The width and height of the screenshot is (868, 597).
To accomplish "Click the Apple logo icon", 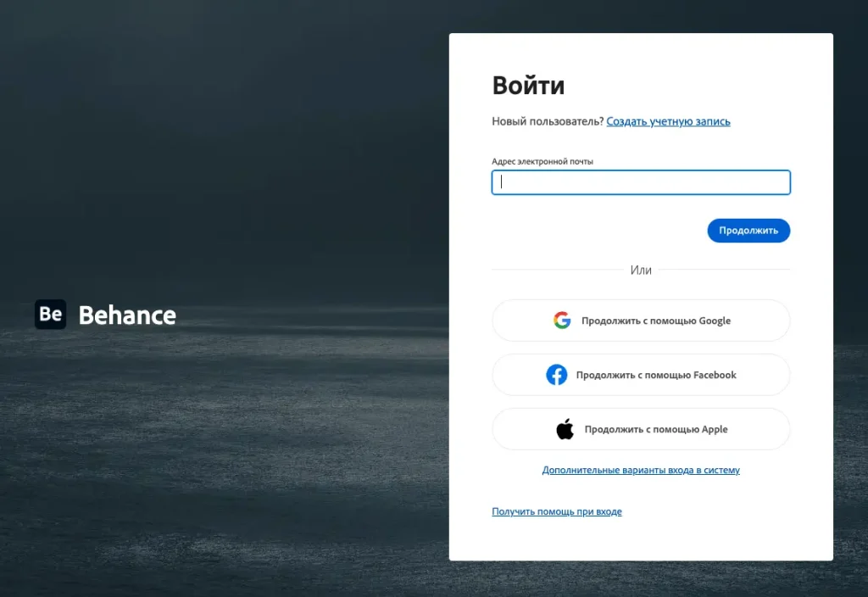I will [565, 429].
